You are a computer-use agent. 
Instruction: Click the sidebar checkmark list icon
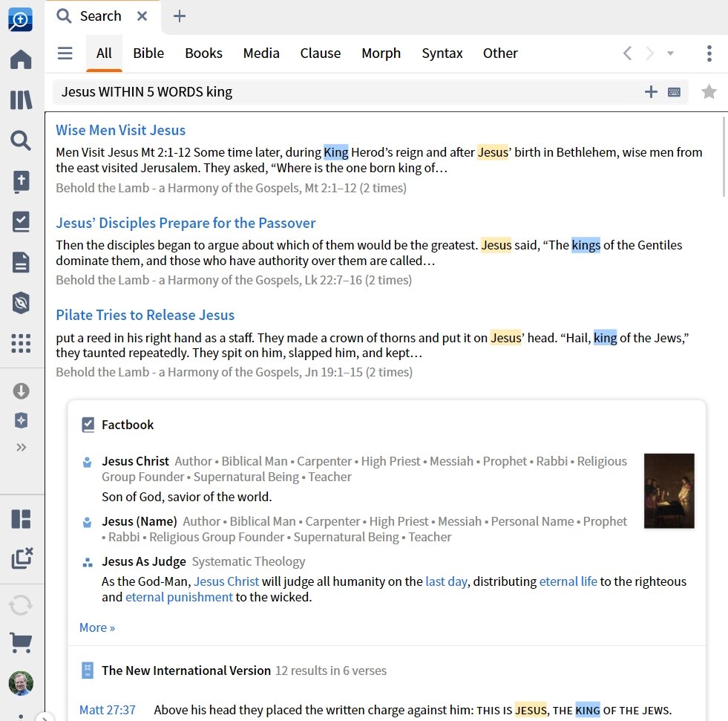click(x=21, y=221)
